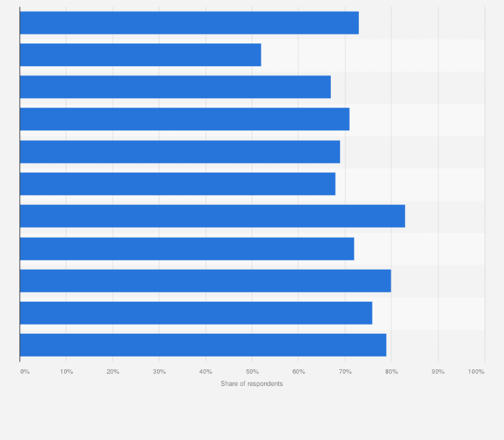Click the 100% axis label
This screenshot has width=504, height=440.
(477, 371)
